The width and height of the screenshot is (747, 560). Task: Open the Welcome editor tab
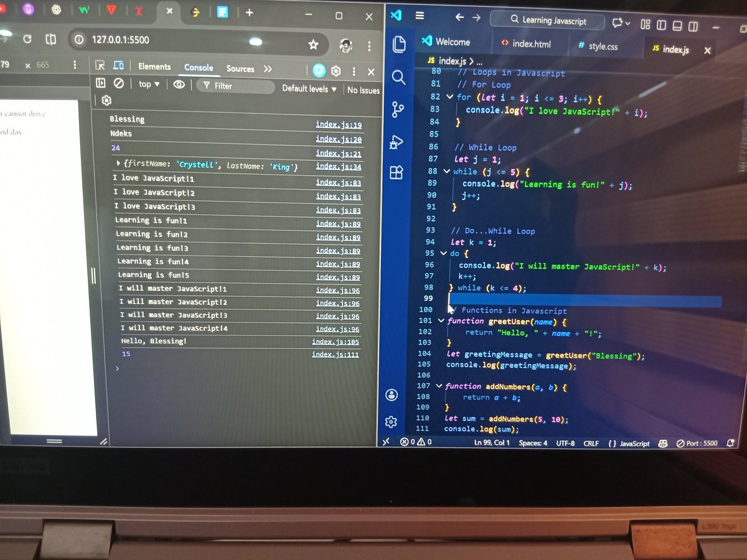coord(447,42)
